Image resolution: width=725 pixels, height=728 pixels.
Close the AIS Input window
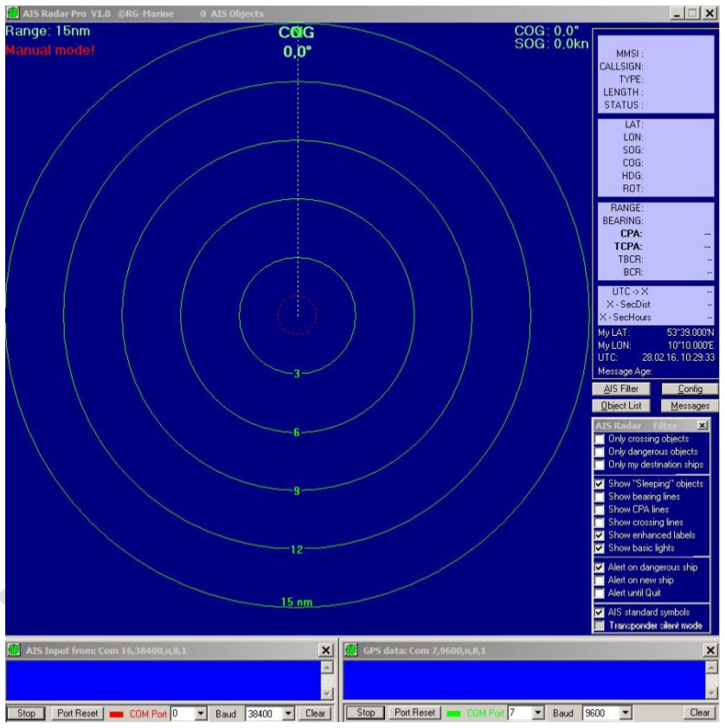tap(326, 650)
